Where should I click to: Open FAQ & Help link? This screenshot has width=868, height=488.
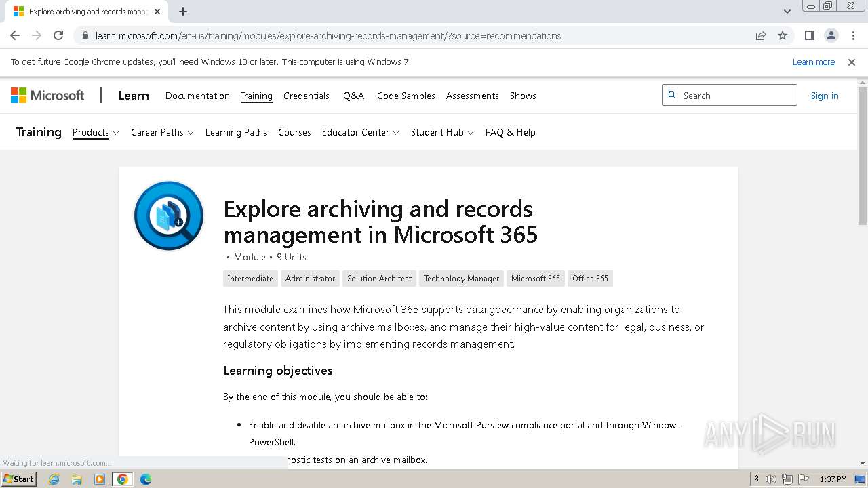tap(510, 132)
